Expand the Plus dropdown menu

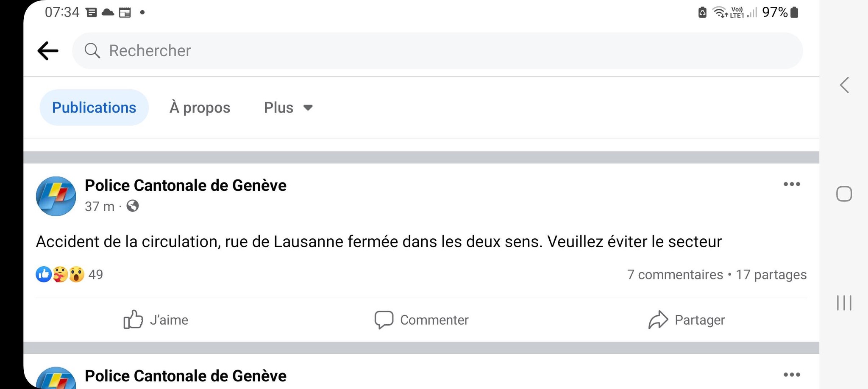[x=288, y=108]
